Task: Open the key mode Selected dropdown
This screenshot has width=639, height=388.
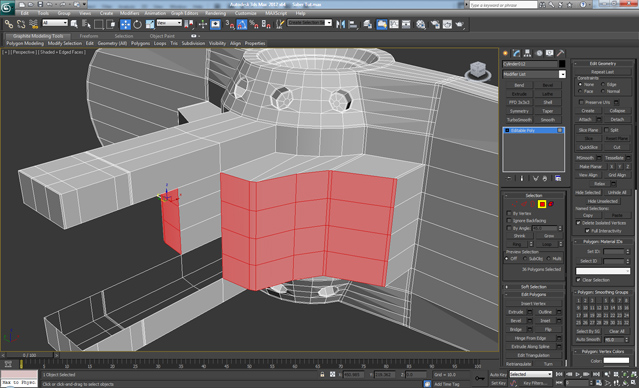Action: tap(531, 374)
